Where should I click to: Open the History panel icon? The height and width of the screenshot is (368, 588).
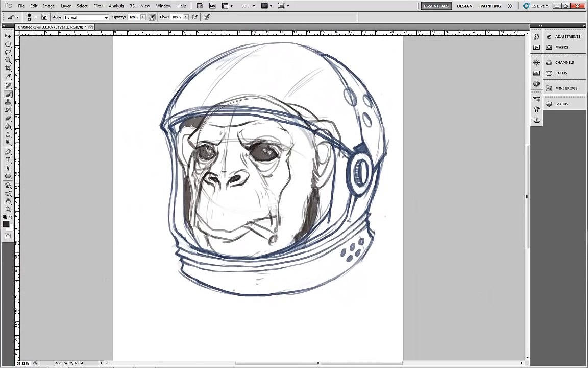pos(536,36)
